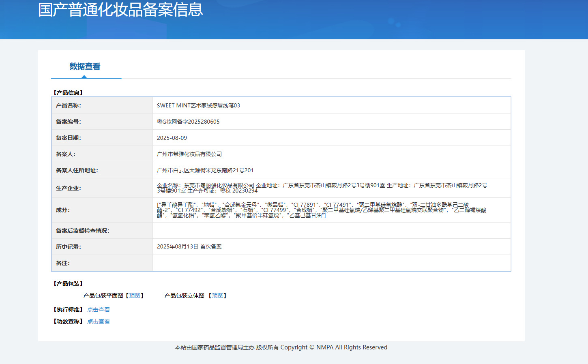Open 点击查看 link beside 执行标准
Screen dimensions: 588x364
99,310
